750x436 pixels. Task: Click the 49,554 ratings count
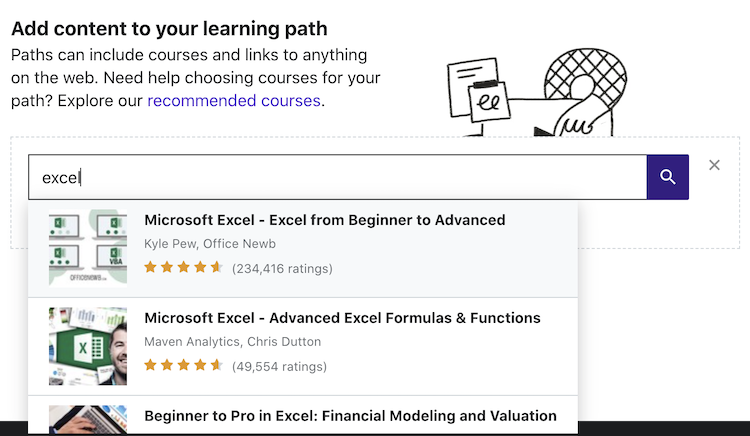pyautogui.click(x=278, y=366)
